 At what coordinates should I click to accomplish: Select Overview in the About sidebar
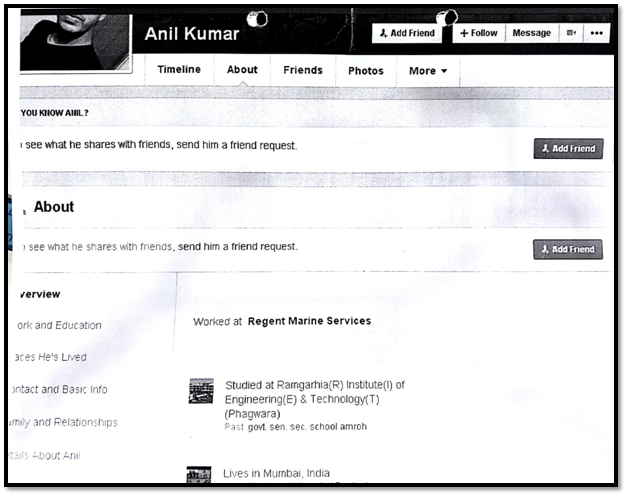point(40,294)
